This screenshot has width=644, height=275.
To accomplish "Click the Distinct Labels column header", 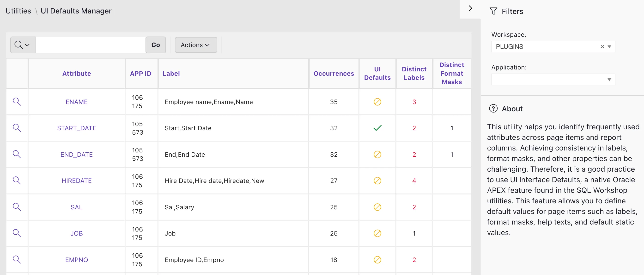I will click(x=414, y=73).
